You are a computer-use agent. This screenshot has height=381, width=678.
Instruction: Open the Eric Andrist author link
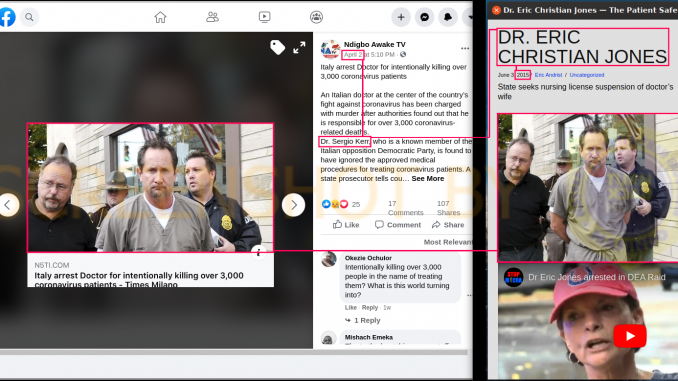click(548, 75)
